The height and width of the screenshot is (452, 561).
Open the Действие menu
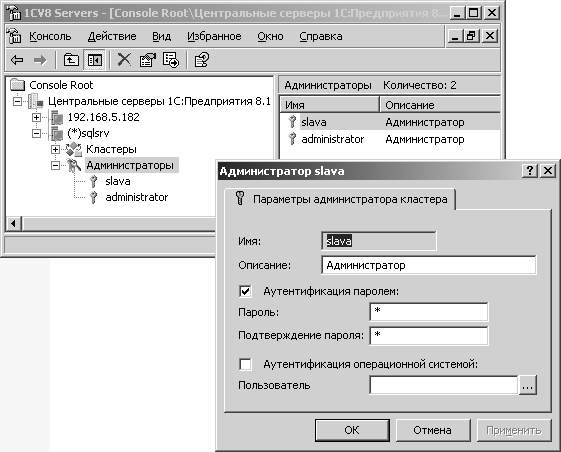coord(112,36)
